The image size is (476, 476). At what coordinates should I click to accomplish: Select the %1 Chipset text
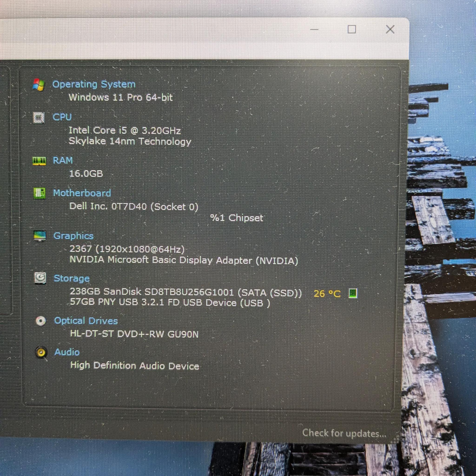[x=237, y=218]
